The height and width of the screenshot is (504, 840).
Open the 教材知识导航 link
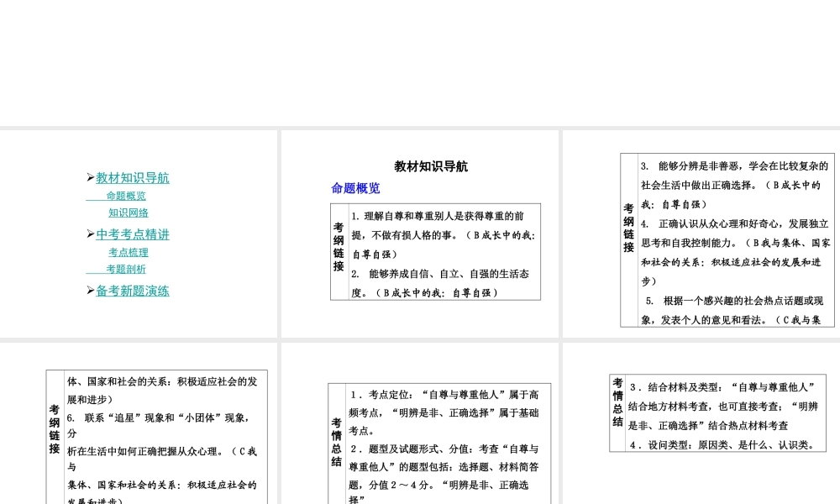133,178
